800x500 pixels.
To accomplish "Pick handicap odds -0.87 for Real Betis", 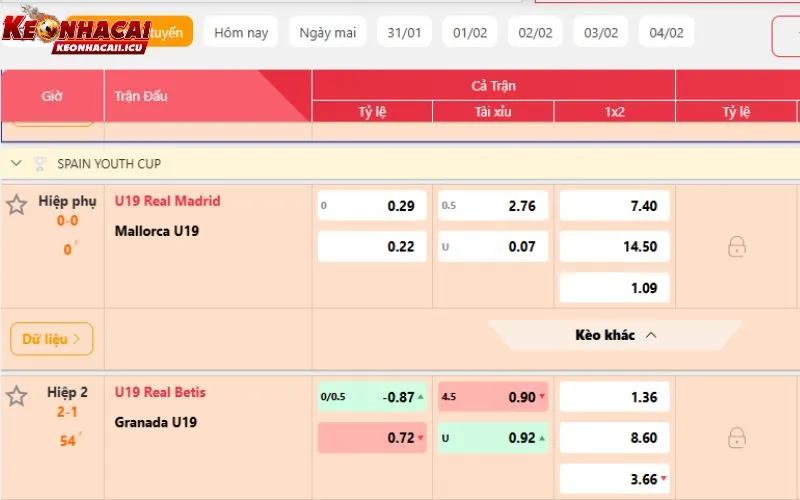I will (x=372, y=396).
